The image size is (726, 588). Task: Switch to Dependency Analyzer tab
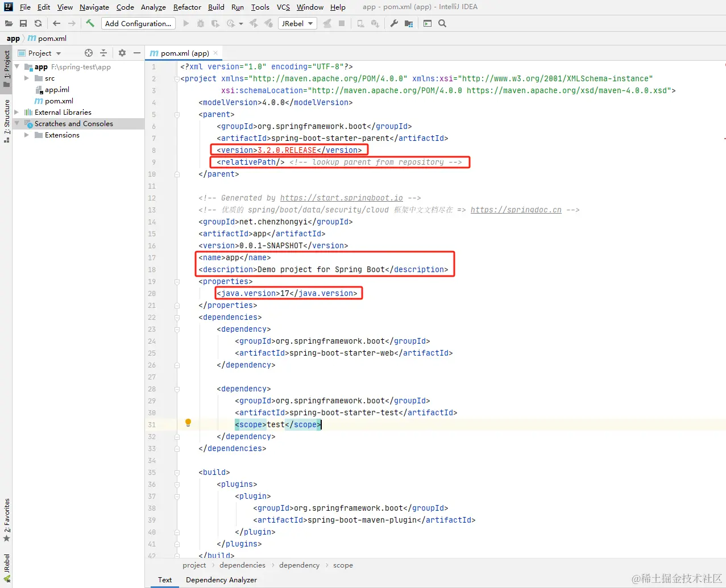(x=221, y=580)
